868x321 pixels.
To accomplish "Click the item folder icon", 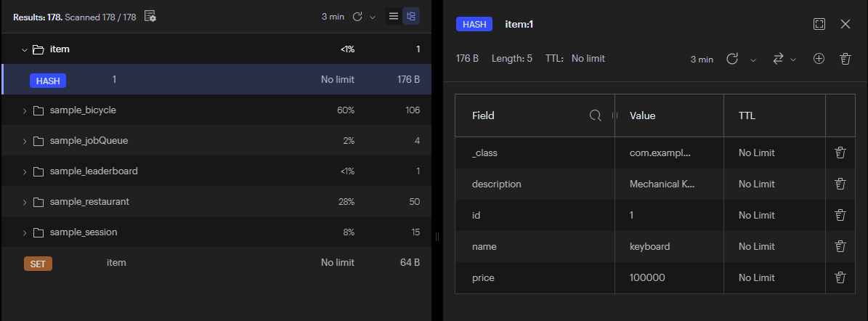I will tap(38, 49).
